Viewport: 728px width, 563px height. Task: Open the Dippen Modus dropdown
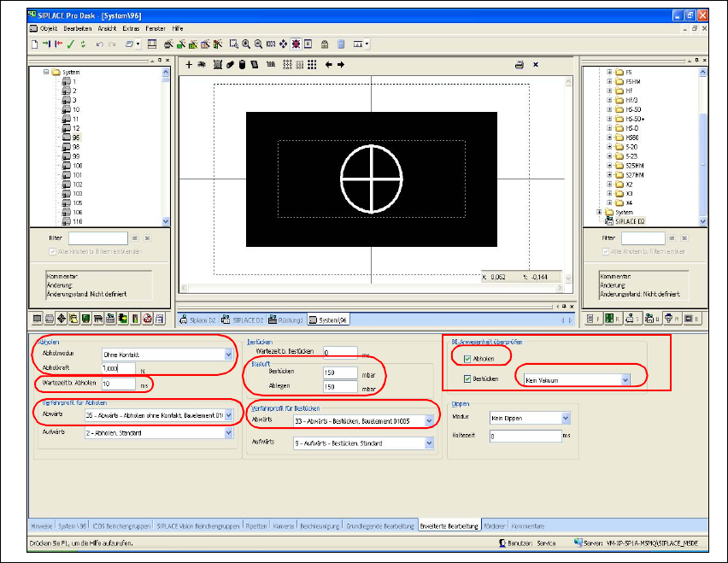coord(565,418)
